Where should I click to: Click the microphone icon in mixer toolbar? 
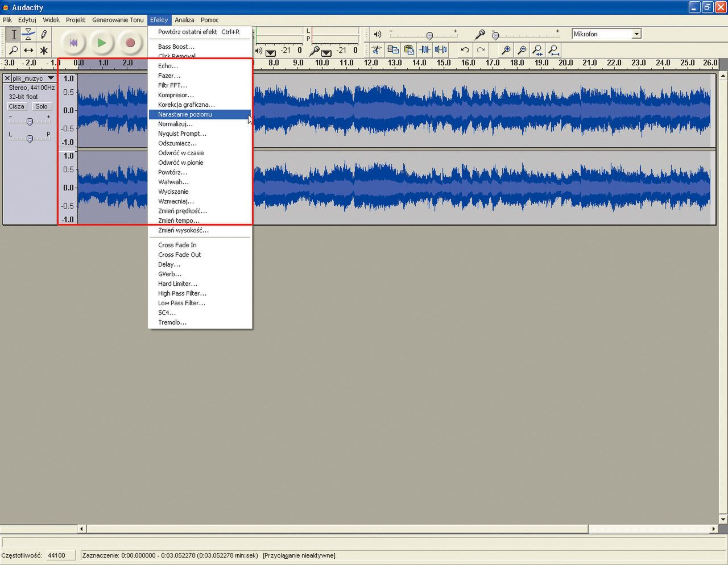[x=480, y=35]
